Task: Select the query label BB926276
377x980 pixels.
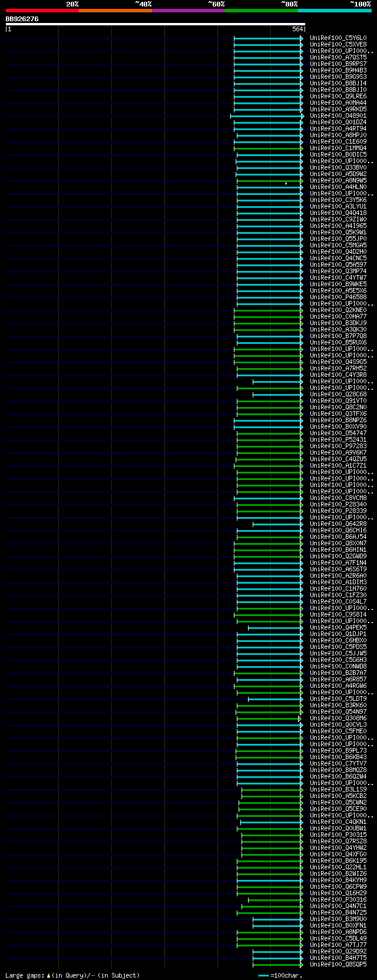Action: (22, 19)
